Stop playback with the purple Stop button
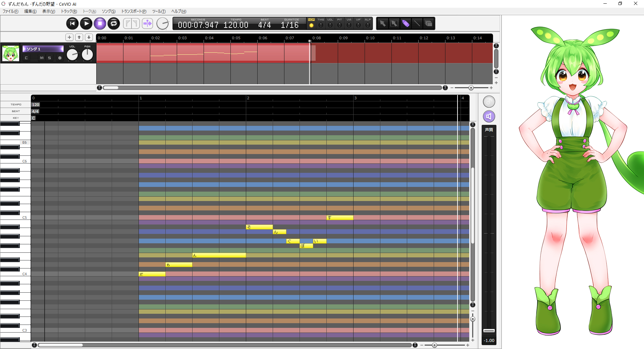The height and width of the screenshot is (349, 644). [x=100, y=23]
